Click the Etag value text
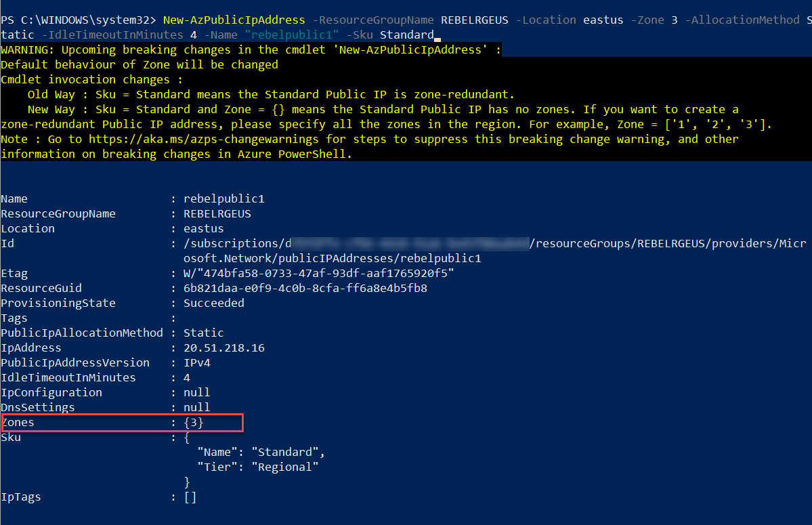The height and width of the screenshot is (525, 812). [x=318, y=274]
